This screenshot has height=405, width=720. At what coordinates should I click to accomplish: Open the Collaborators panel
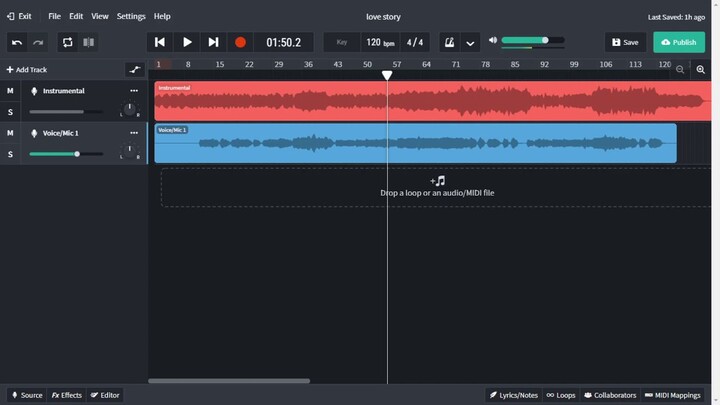click(x=610, y=395)
